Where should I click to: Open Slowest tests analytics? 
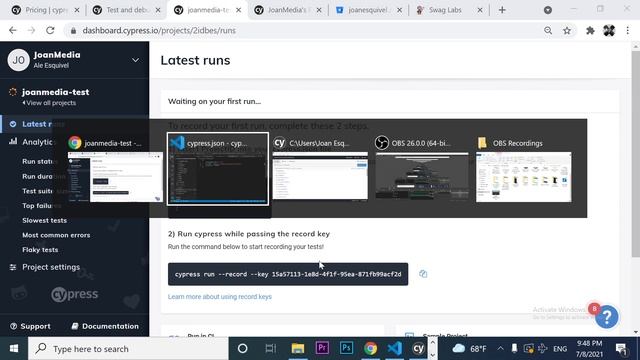pyautogui.click(x=44, y=220)
